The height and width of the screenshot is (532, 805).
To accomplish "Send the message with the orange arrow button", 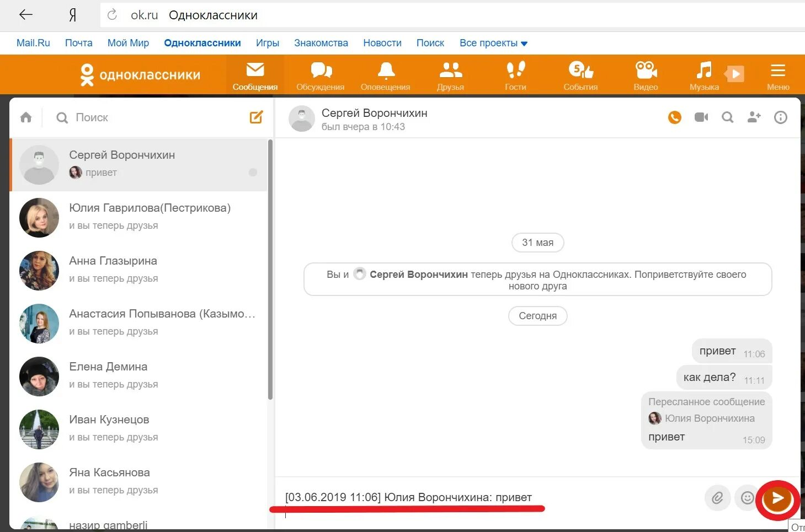I will (x=777, y=498).
